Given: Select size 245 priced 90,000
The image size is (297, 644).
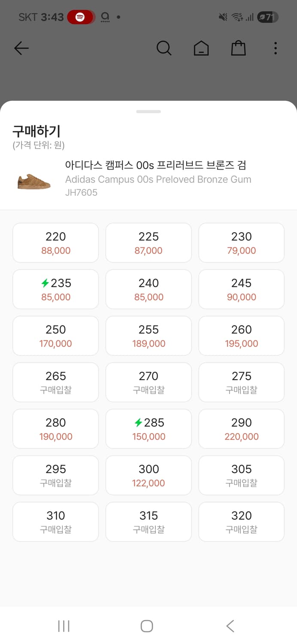Looking at the screenshot, I should pyautogui.click(x=241, y=289).
